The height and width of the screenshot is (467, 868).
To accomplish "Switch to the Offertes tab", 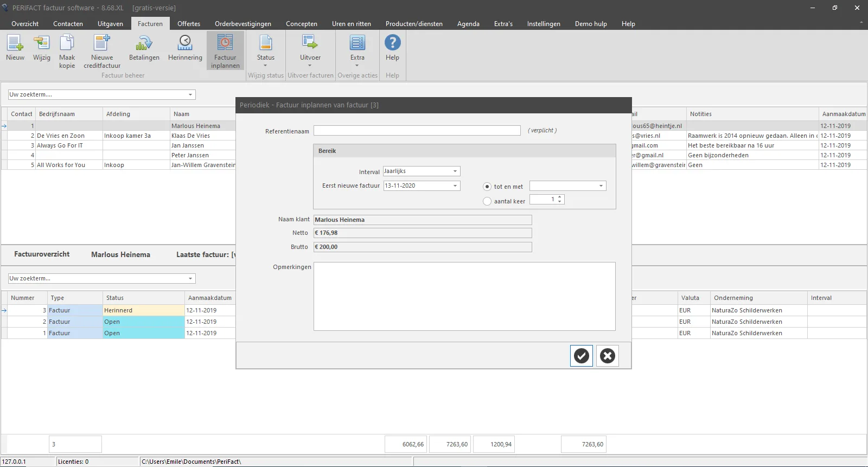I will (189, 24).
